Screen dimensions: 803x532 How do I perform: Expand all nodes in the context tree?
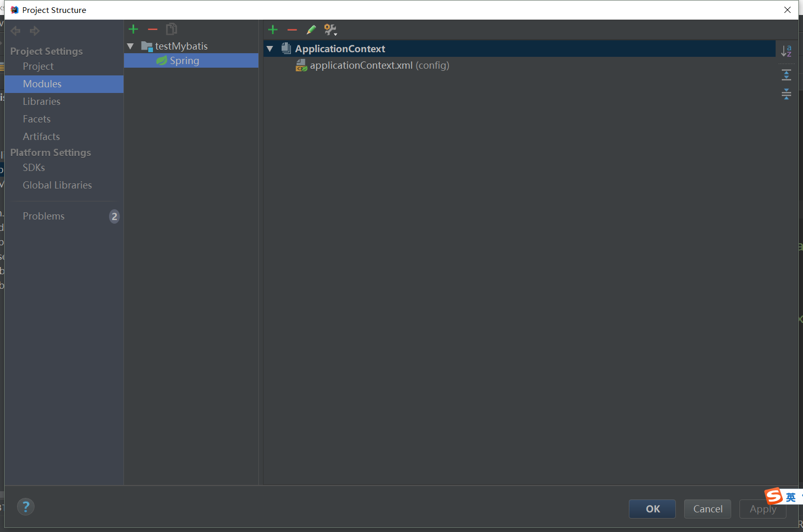(x=786, y=75)
